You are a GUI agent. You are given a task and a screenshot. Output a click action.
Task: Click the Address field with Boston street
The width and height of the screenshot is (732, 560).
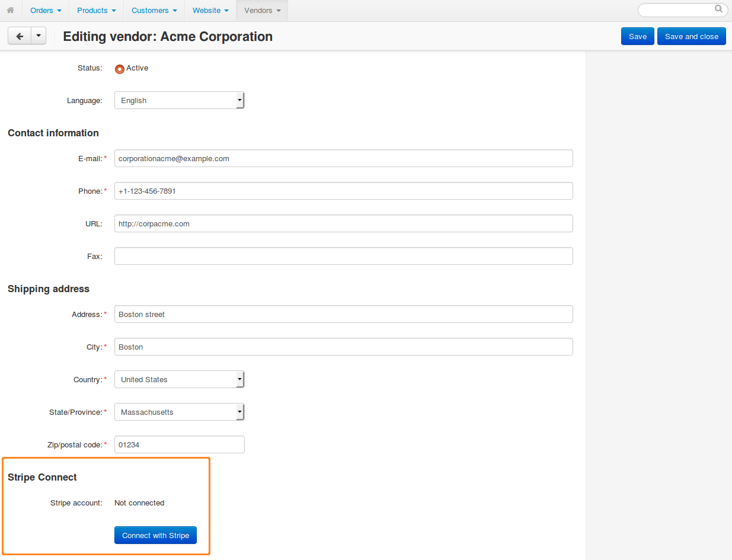click(x=344, y=314)
